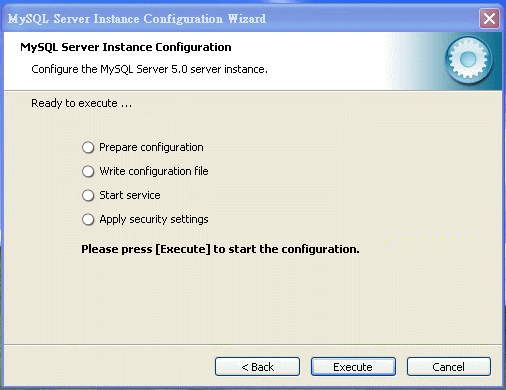Select the Write configuration file step indicator
This screenshot has width=506, height=390.
[x=88, y=171]
